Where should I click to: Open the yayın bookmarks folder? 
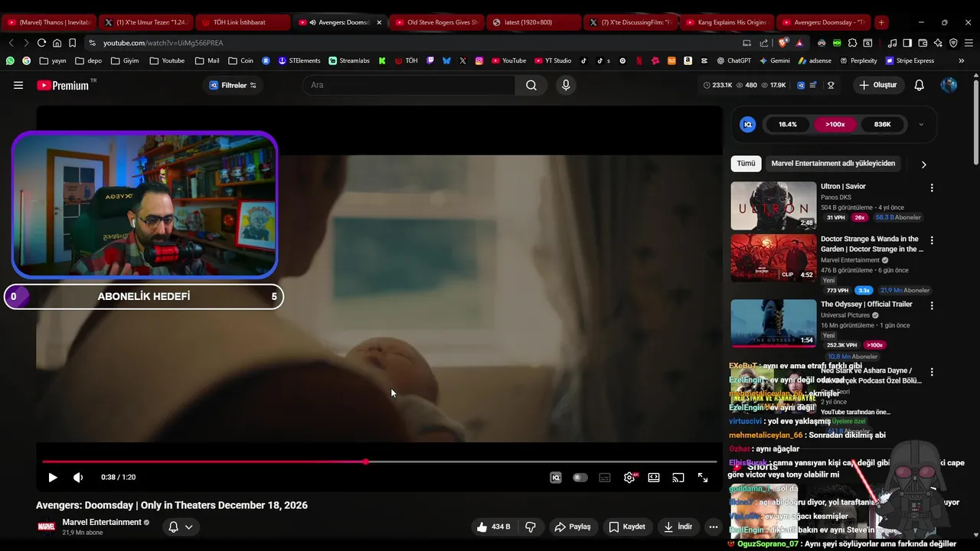tap(53, 60)
